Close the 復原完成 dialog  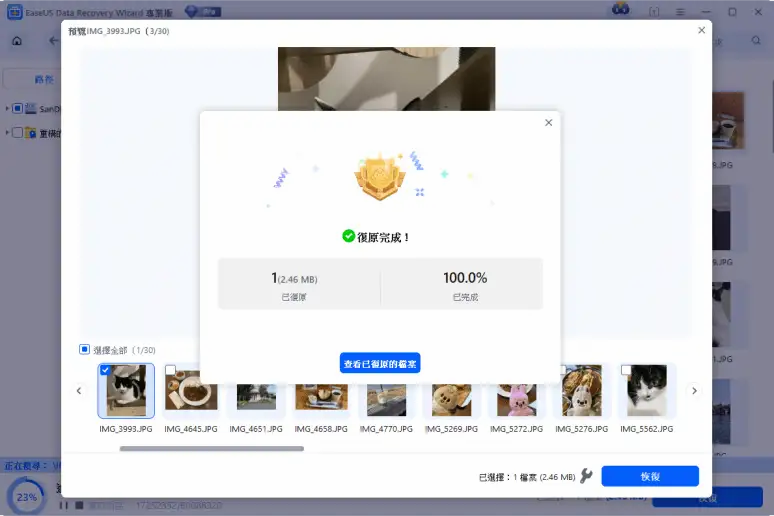tap(548, 122)
